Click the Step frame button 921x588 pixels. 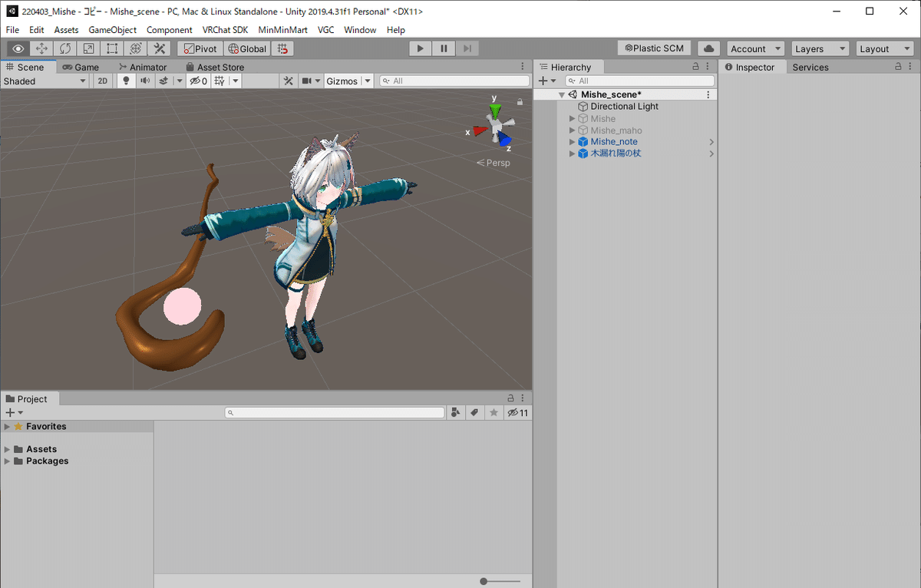(x=467, y=48)
